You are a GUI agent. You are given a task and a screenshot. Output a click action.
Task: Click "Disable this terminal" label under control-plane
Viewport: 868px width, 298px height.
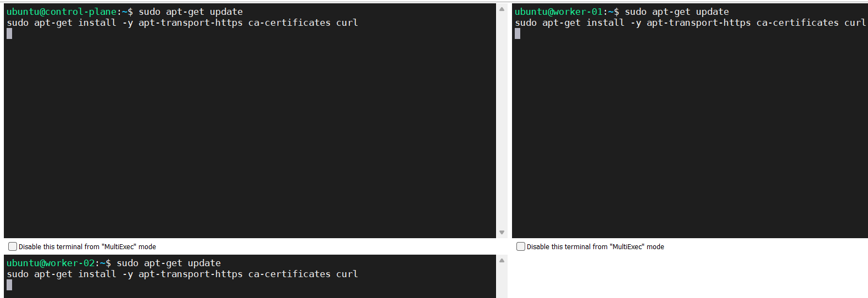[x=87, y=247]
